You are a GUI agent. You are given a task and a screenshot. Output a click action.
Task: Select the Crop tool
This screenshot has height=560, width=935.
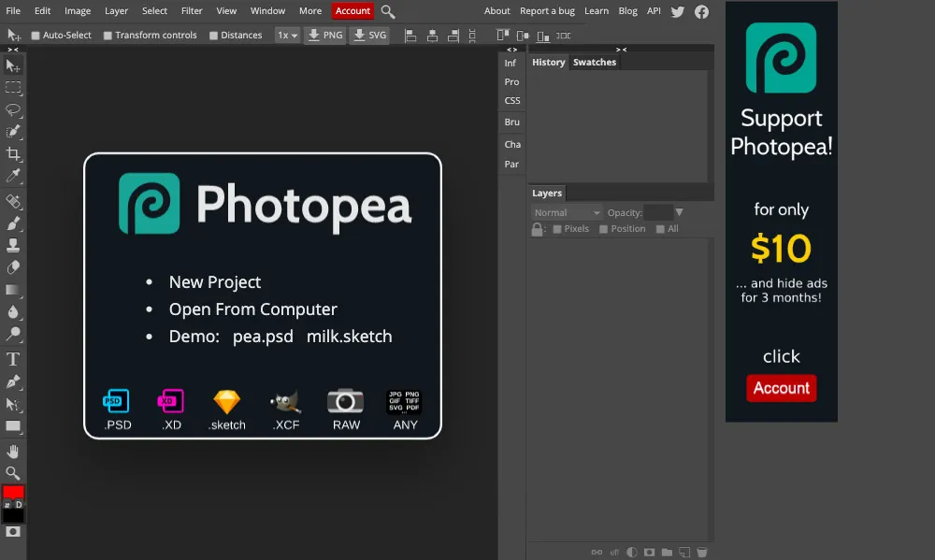point(13,154)
